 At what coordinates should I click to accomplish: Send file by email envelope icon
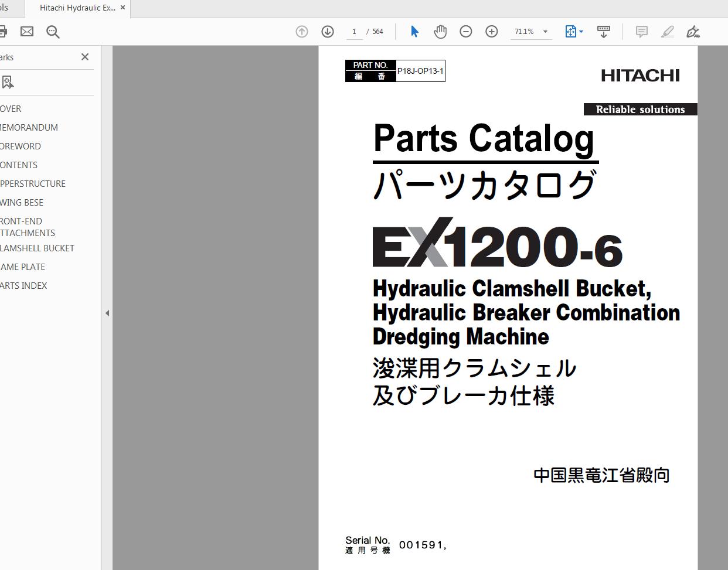point(27,32)
